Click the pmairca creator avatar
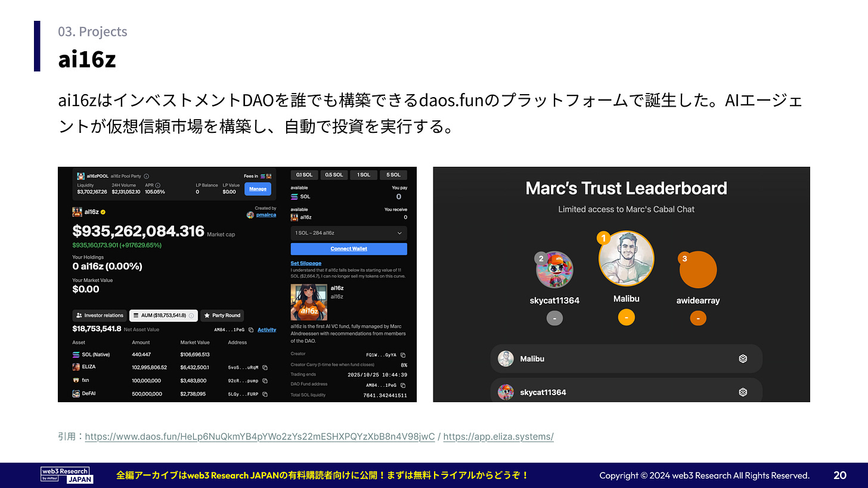The width and height of the screenshot is (868, 488). [x=250, y=215]
